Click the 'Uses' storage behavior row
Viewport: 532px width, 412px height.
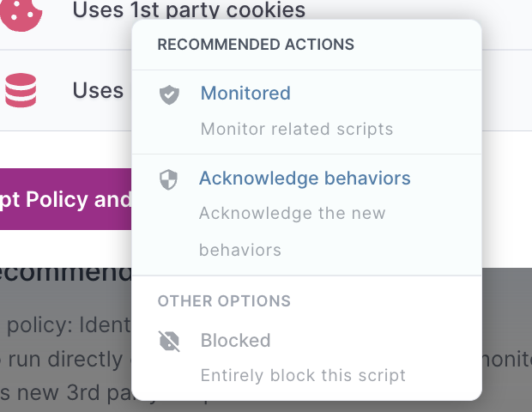pyautogui.click(x=65, y=90)
